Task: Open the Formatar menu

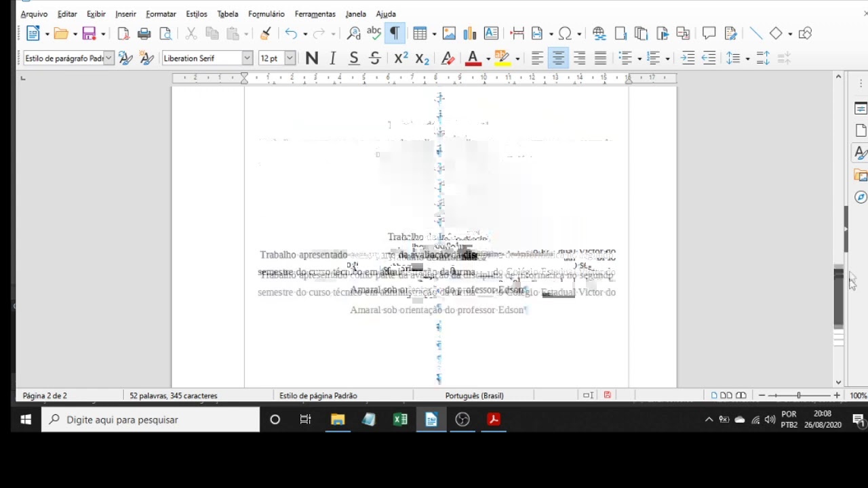Action: pyautogui.click(x=161, y=14)
